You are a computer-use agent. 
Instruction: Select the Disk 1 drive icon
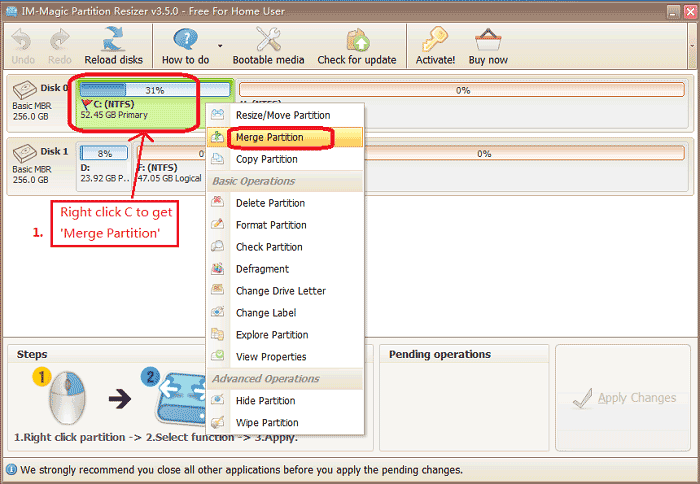click(24, 153)
